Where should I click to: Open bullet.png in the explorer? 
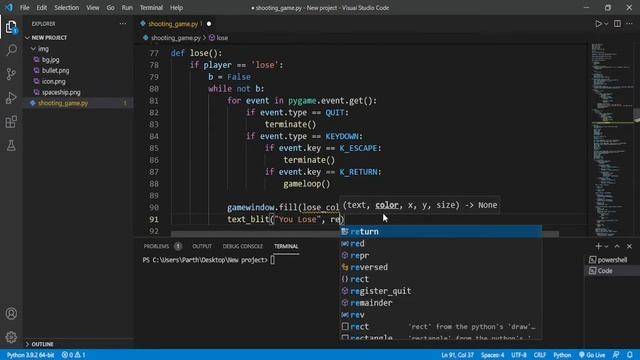(56, 71)
